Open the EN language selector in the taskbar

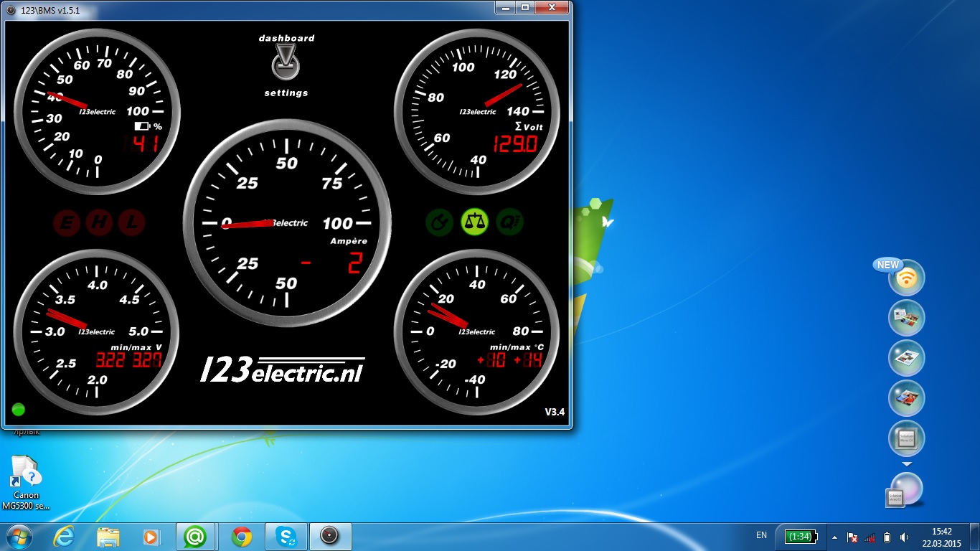click(761, 535)
